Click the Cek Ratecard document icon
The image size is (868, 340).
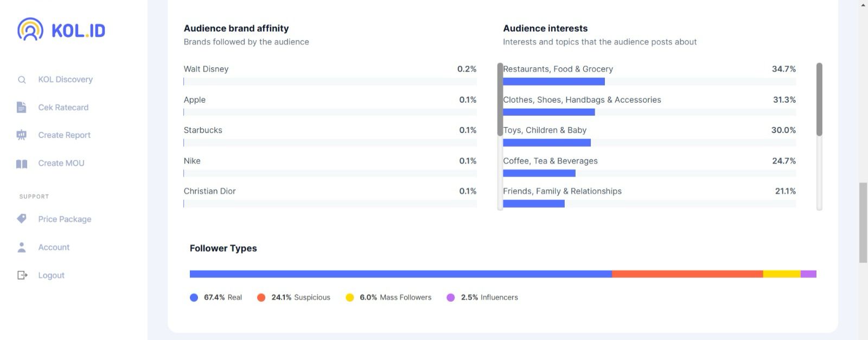21,108
